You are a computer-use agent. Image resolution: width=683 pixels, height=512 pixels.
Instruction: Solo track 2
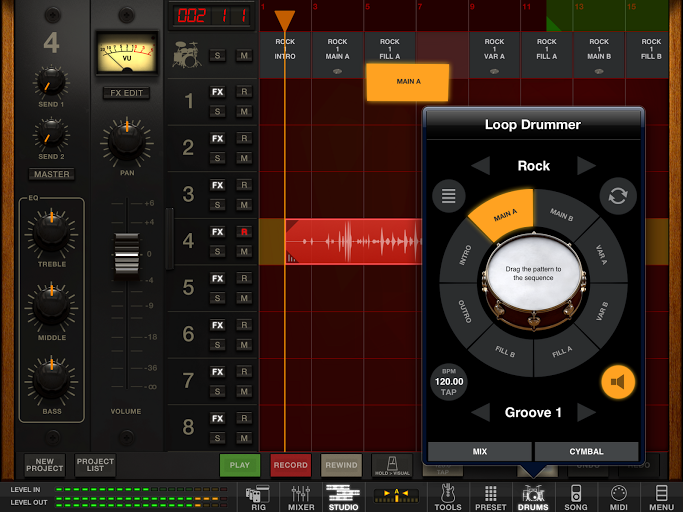click(x=217, y=158)
